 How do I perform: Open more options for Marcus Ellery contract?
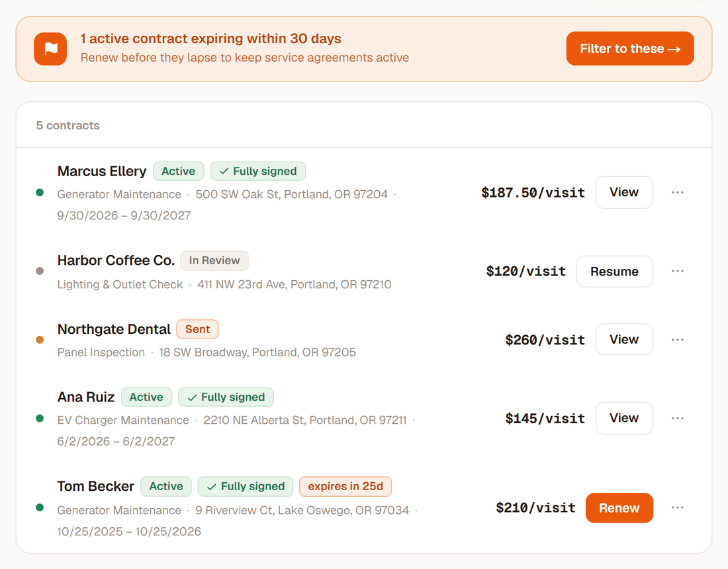click(678, 193)
